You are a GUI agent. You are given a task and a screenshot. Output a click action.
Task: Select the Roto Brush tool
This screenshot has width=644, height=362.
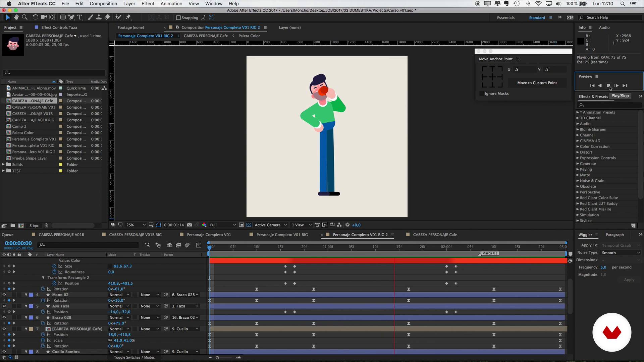click(118, 17)
